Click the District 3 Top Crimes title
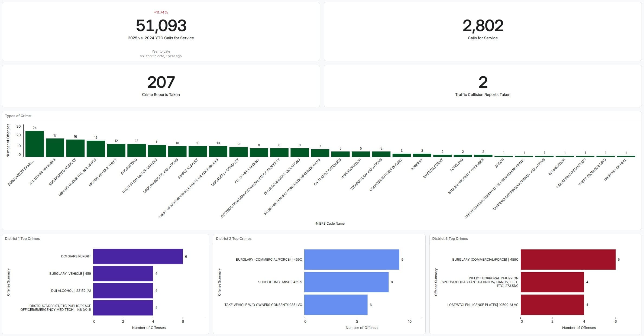The image size is (644, 336). [x=450, y=238]
